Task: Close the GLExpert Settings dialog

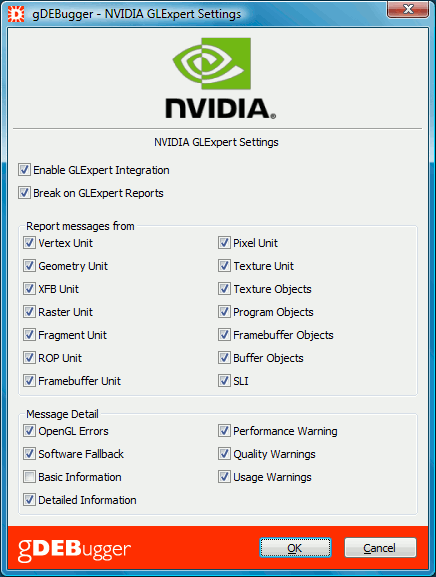Action: tap(408, 9)
